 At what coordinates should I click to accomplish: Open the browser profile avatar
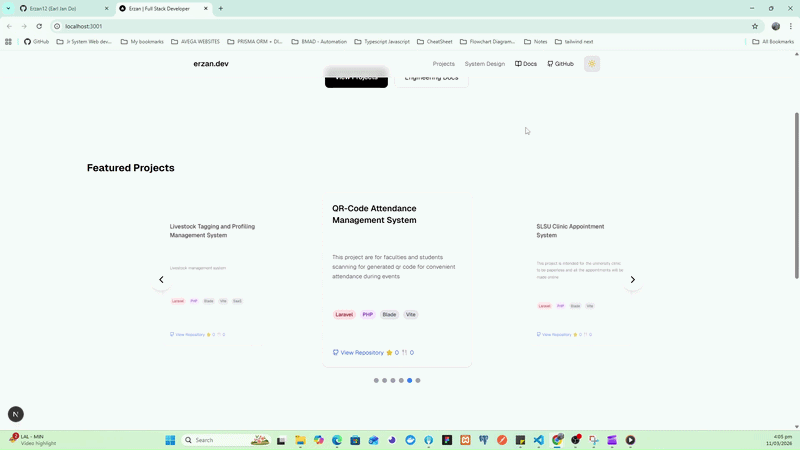pos(776,26)
